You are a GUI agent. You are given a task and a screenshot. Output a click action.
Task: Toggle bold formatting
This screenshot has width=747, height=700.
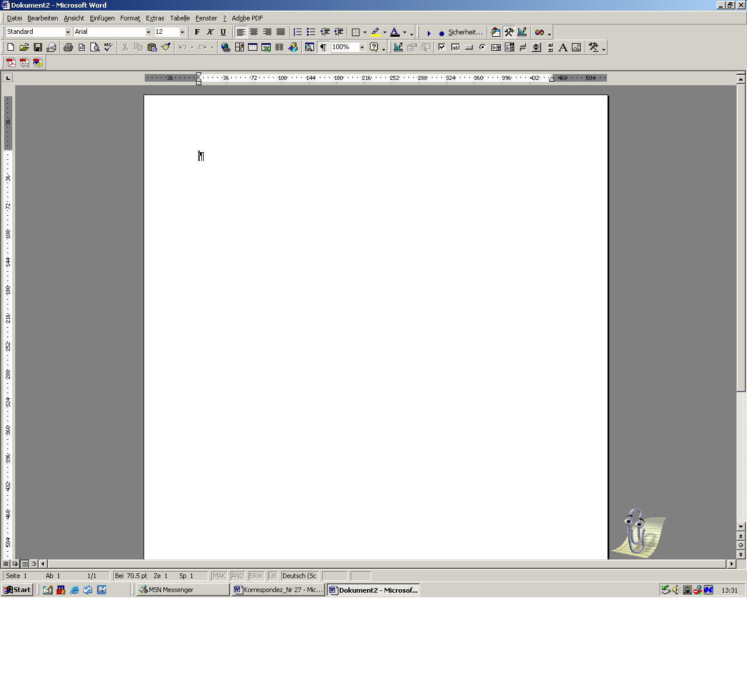coord(197,32)
